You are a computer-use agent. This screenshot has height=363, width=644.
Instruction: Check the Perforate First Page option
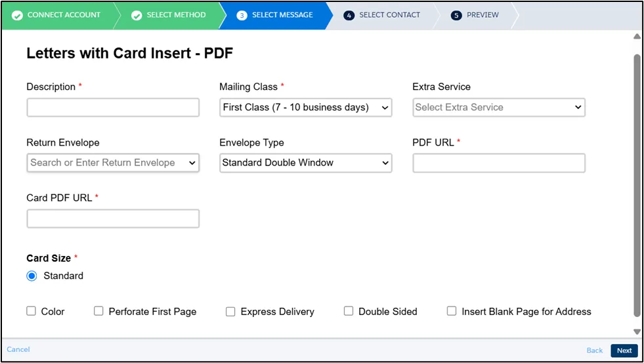(98, 311)
